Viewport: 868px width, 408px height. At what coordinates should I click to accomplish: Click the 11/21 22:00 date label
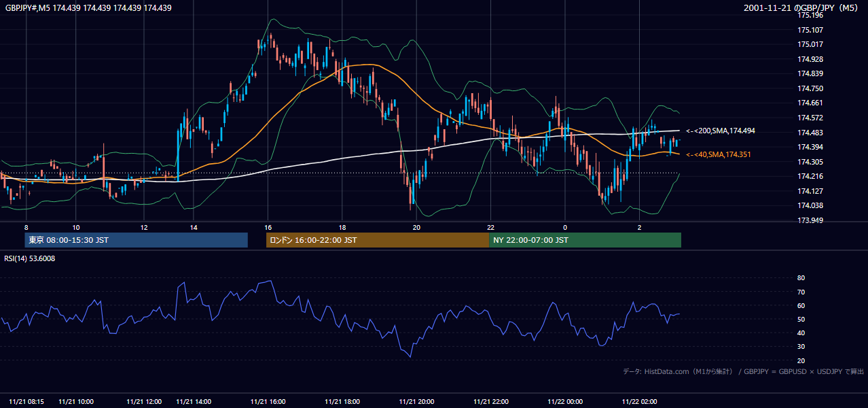490,402
